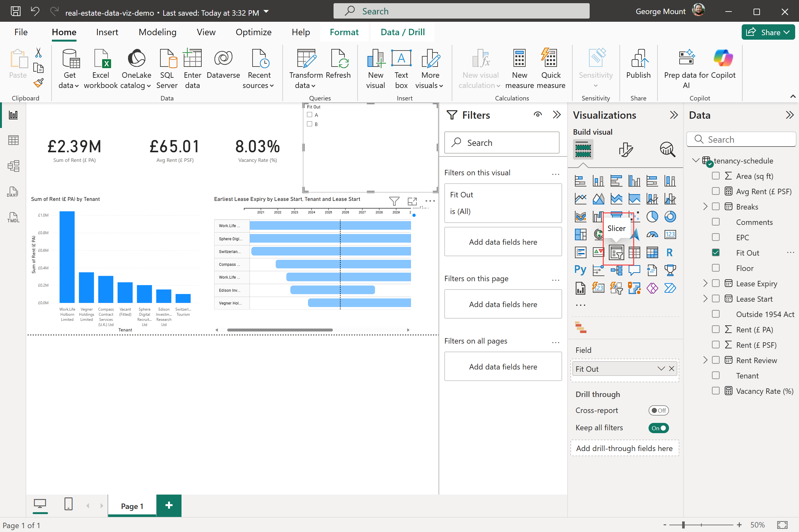Image resolution: width=799 pixels, height=532 pixels.
Task: Open the DAX query view icon
Action: coord(13,192)
